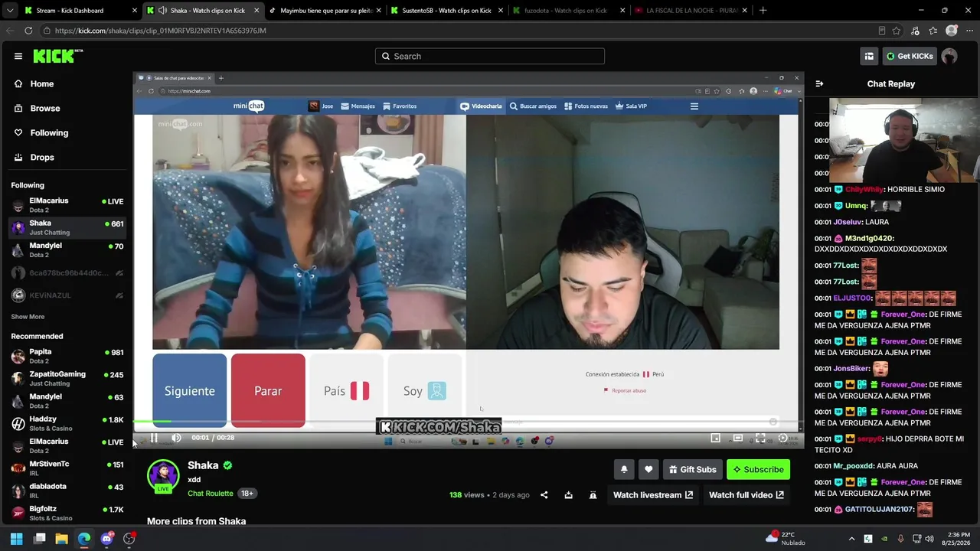Click the Get KICKs button

pos(910,56)
